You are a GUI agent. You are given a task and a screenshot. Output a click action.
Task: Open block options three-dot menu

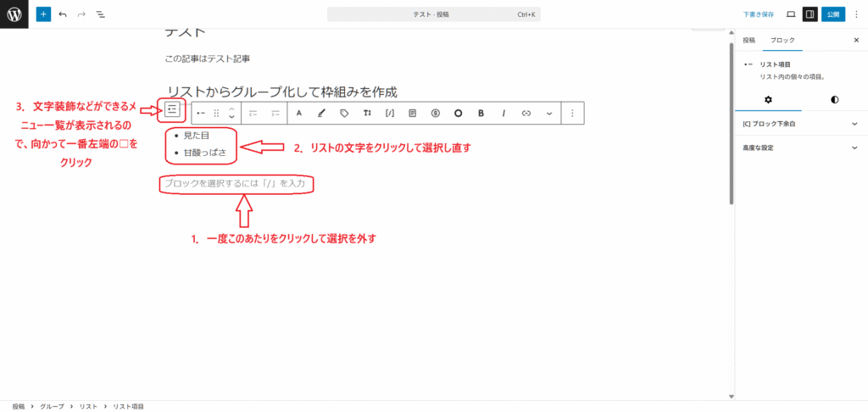click(x=573, y=113)
